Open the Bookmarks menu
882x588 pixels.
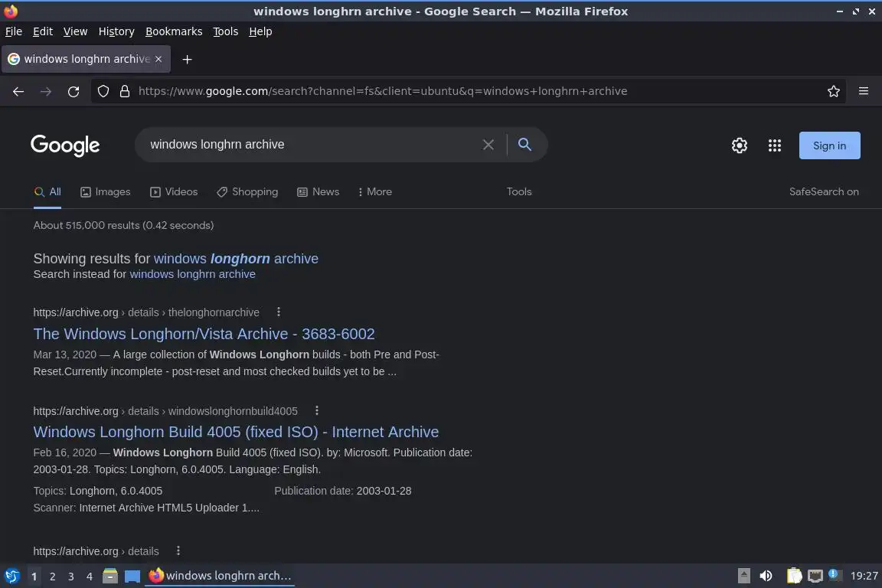coord(174,31)
